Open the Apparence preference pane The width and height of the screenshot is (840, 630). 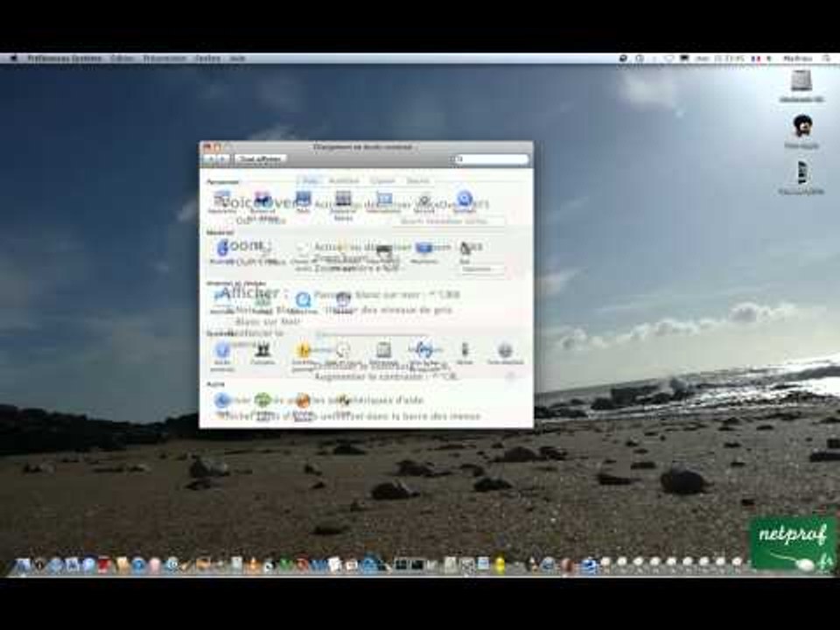pyautogui.click(x=221, y=202)
